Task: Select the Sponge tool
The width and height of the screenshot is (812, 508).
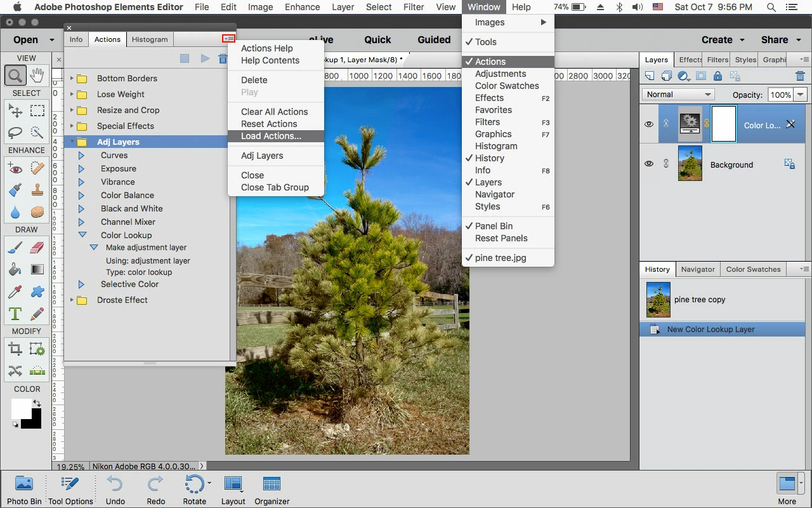Action: coord(37,211)
